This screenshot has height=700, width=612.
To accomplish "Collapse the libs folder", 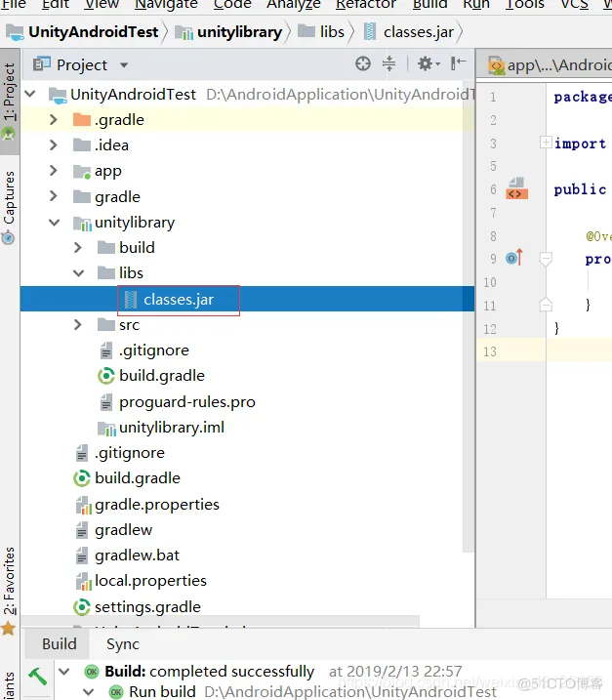I will point(78,272).
